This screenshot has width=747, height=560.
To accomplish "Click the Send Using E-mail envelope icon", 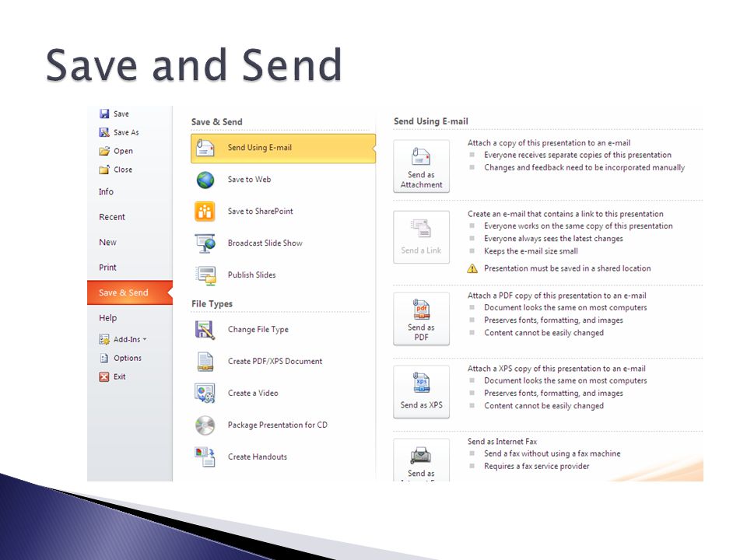I will pyautogui.click(x=205, y=148).
